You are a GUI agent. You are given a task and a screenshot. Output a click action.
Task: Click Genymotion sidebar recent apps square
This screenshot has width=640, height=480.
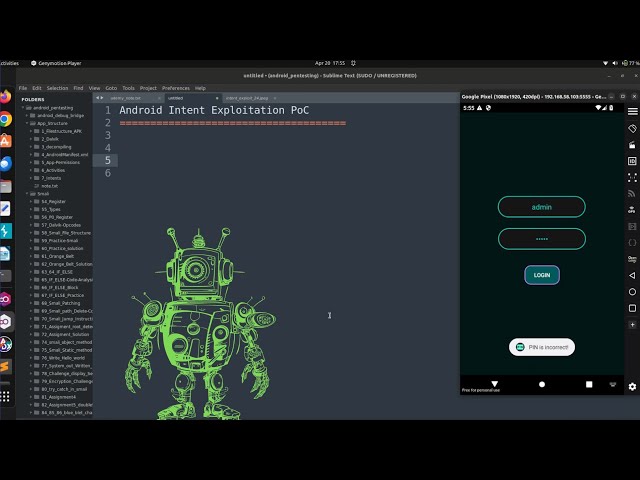(x=632, y=308)
